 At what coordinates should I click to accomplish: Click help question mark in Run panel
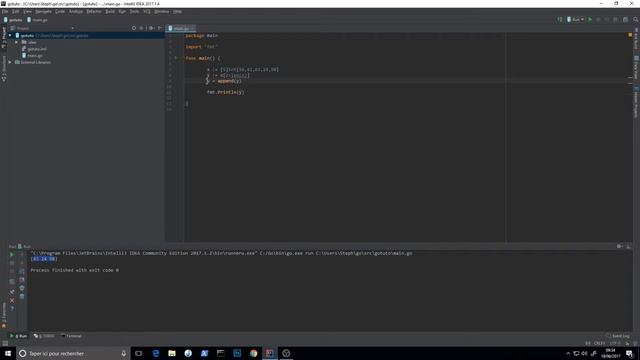point(12,309)
